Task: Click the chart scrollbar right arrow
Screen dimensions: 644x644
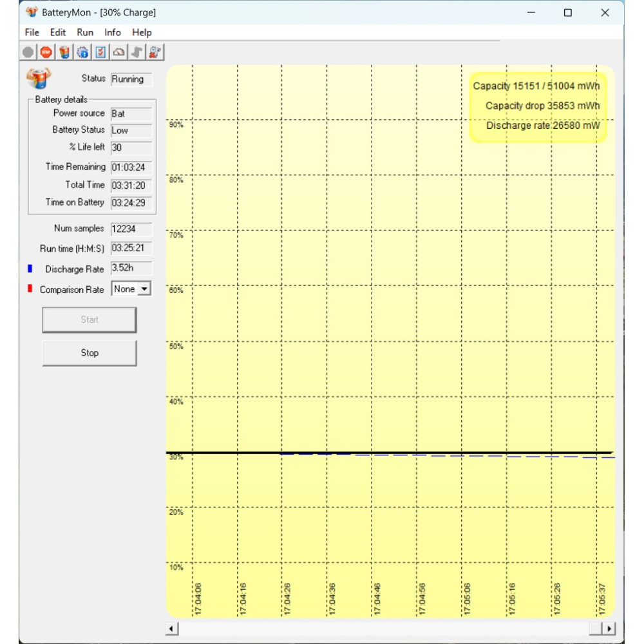Action: [609, 629]
